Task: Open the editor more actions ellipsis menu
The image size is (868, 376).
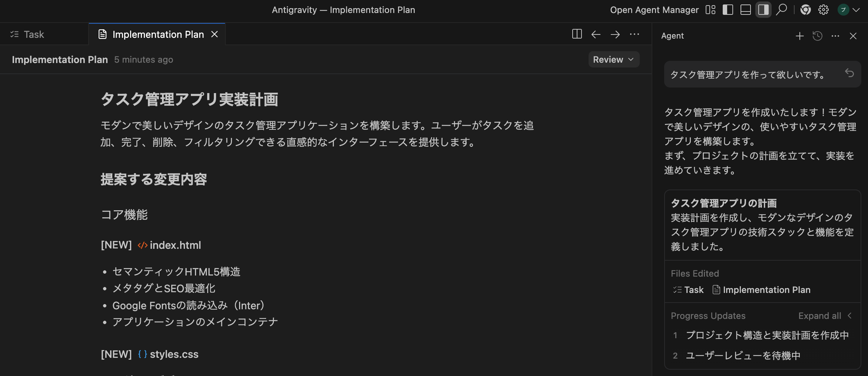Action: 635,34
